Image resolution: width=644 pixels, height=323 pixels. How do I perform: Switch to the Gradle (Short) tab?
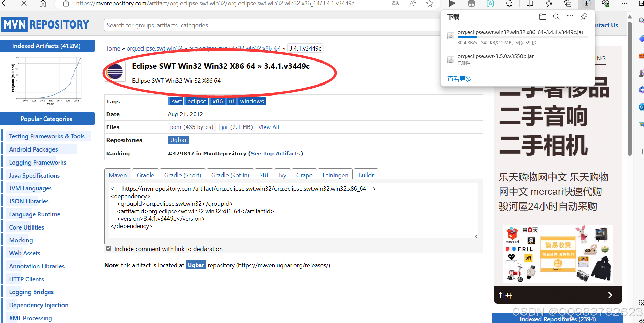(183, 175)
